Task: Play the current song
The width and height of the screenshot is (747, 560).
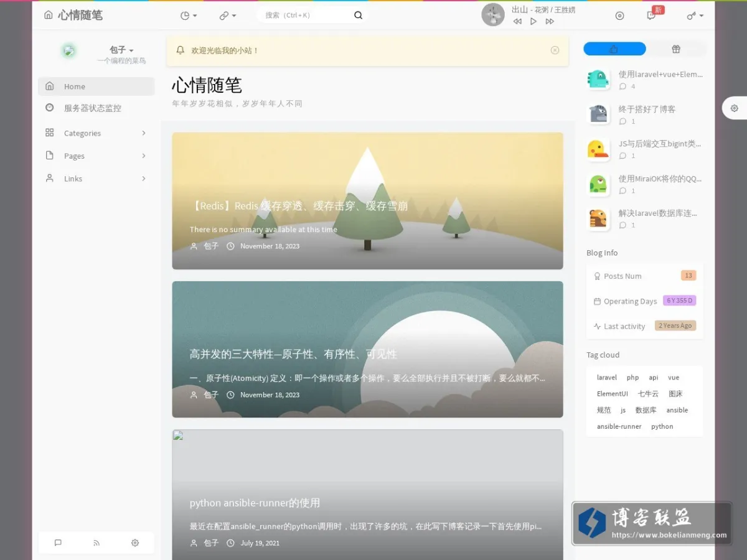Action: tap(533, 21)
